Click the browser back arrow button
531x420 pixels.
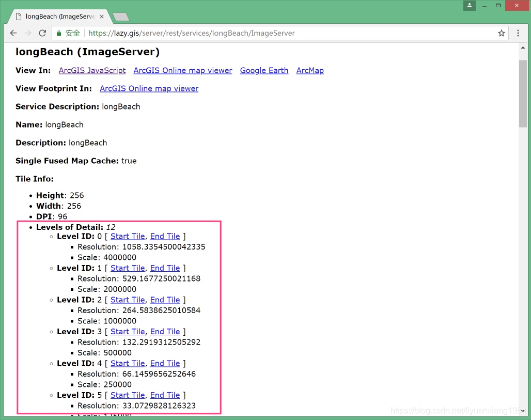pos(13,33)
